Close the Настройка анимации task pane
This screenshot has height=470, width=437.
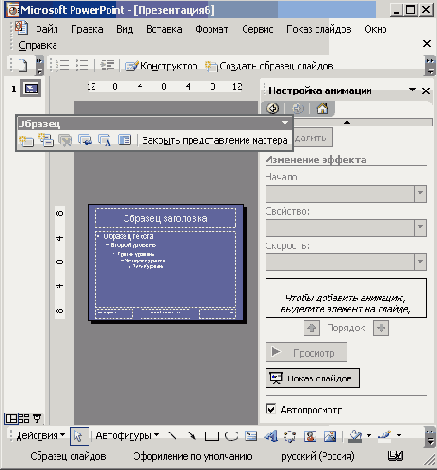pos(426,90)
